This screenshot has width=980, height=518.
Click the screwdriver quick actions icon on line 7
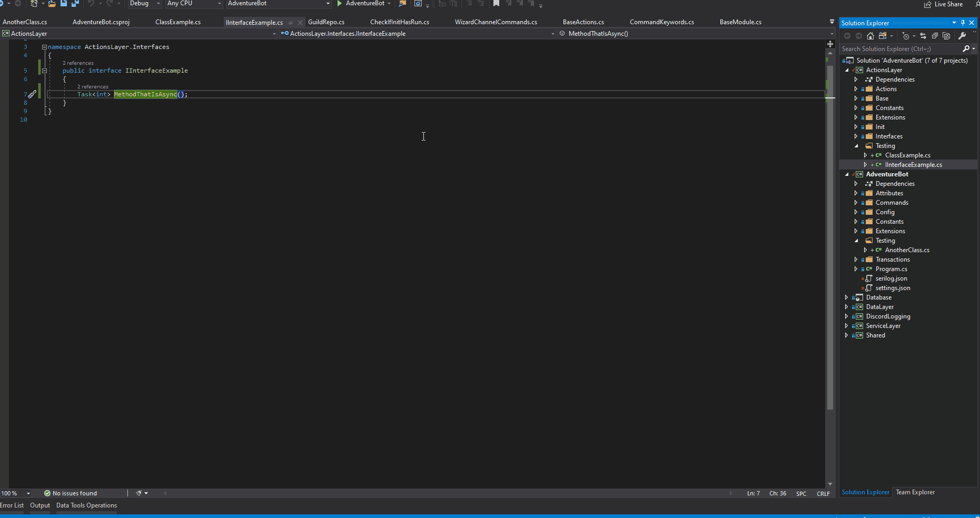tap(32, 94)
